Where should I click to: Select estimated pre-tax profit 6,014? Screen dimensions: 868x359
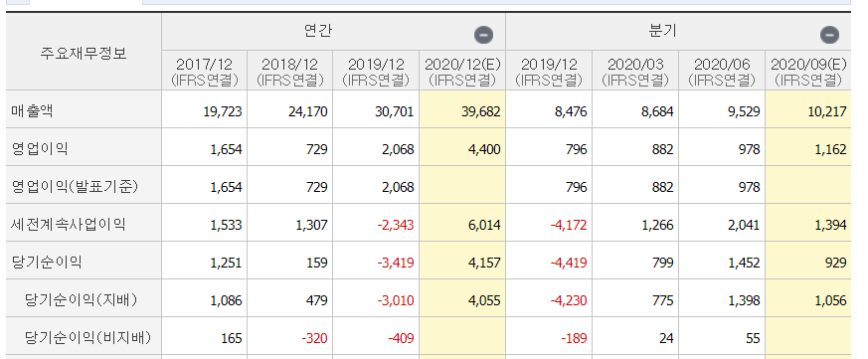click(484, 225)
